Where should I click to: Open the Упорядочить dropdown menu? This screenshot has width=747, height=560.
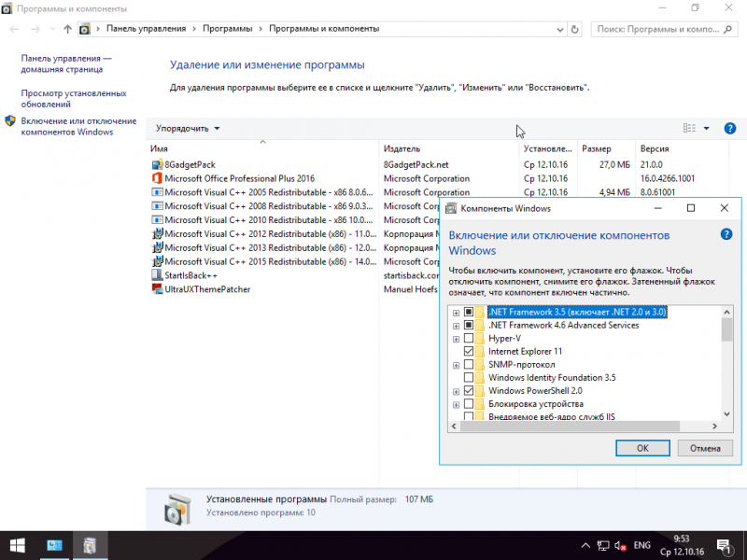pos(188,129)
